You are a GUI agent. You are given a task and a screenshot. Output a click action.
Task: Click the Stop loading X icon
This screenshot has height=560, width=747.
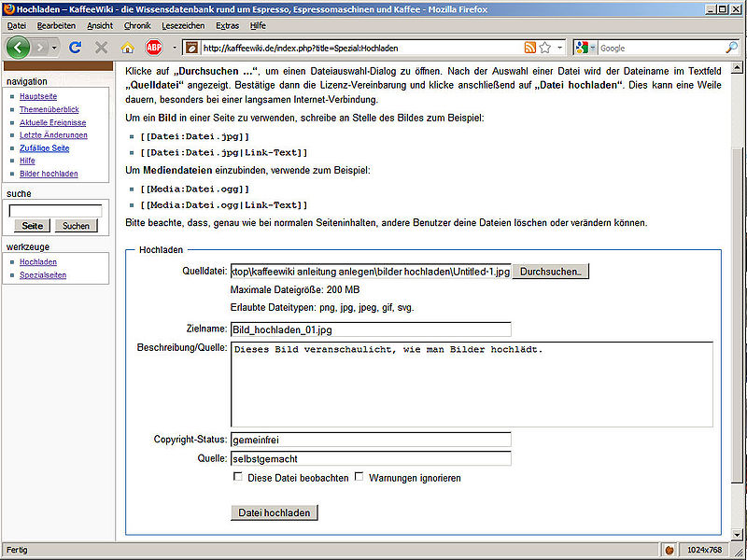click(101, 47)
